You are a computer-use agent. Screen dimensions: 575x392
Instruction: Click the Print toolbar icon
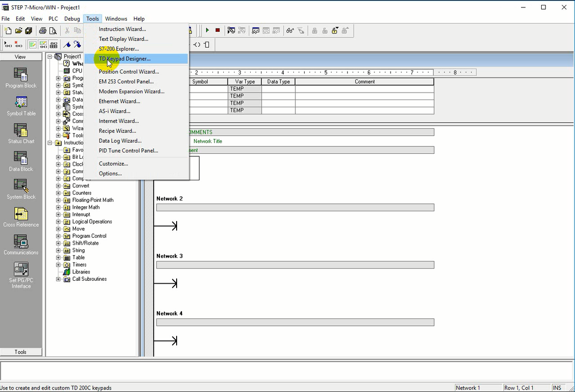tap(43, 31)
